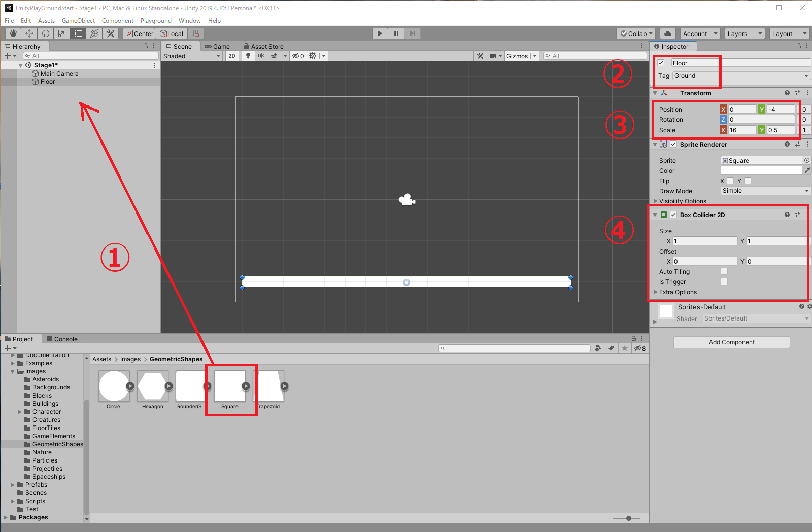This screenshot has width=812, height=532.
Task: Open Sprite Renderer preset settings icon
Action: coord(797,144)
